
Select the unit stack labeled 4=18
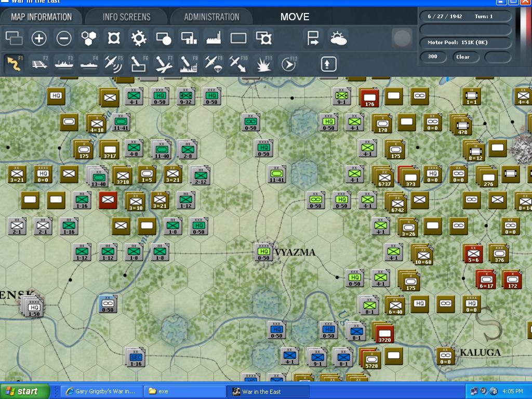[x=96, y=123]
